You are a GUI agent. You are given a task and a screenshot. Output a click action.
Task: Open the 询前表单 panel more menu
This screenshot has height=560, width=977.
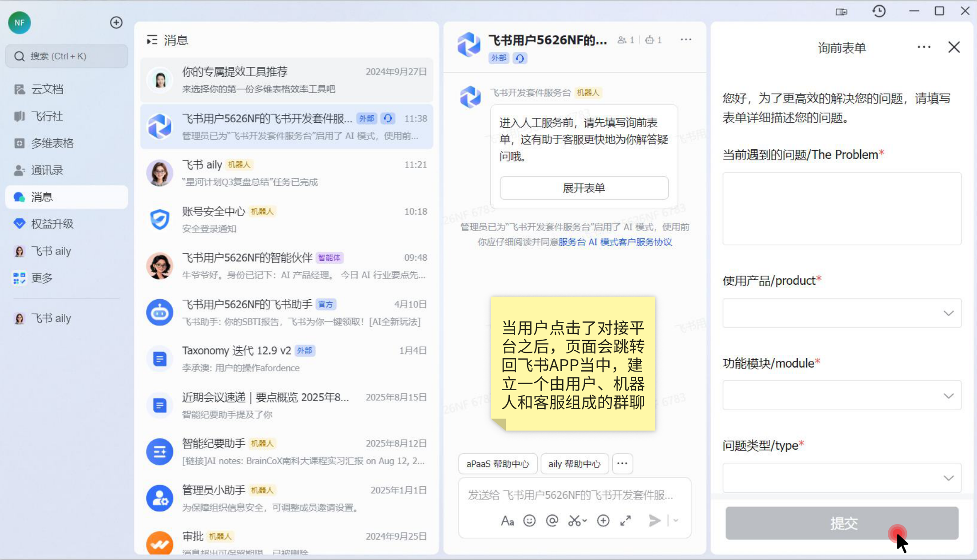tap(924, 47)
